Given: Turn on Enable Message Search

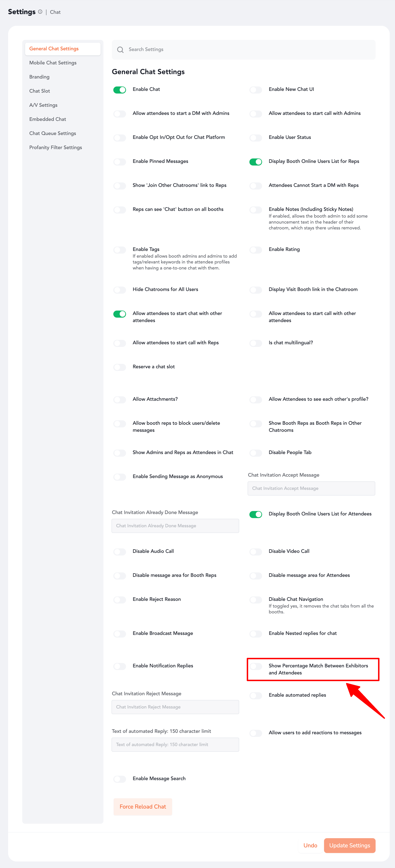Looking at the screenshot, I should (120, 779).
